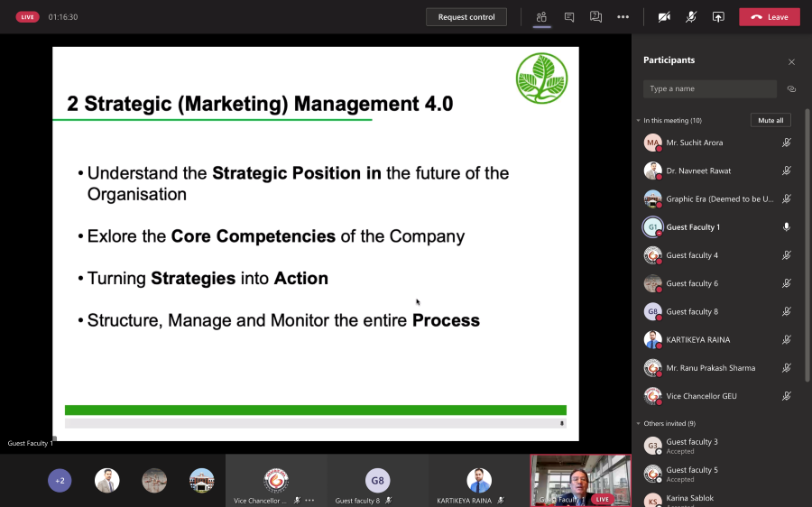Toggle mute icon for Dr. Navneet Rawat
812x507 pixels.
[x=787, y=171]
